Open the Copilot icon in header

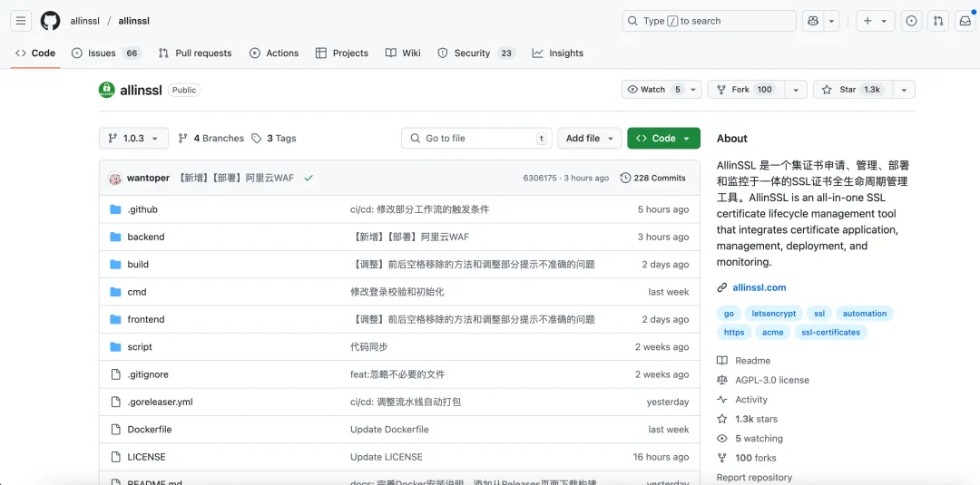(813, 21)
